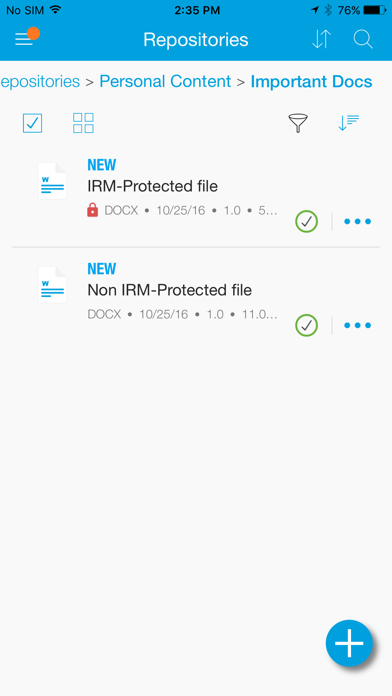This screenshot has width=392, height=696.
Task: Tap the blue plus add button
Action: (349, 643)
